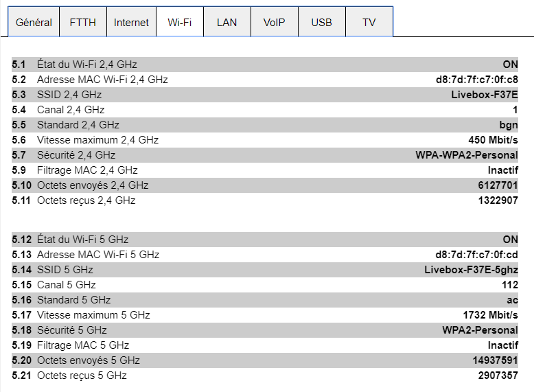
Task: Select the Livebox-F37E-5ghz SSID value
Action: tap(471, 270)
